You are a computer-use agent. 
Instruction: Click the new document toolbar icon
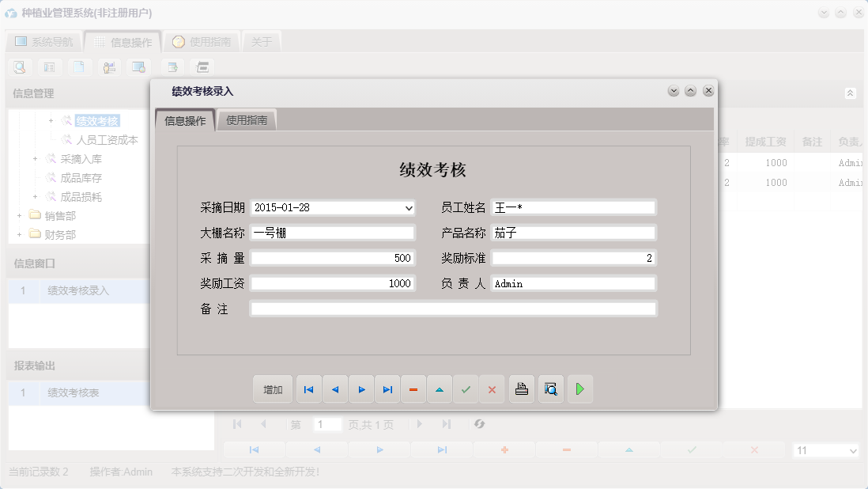point(79,67)
